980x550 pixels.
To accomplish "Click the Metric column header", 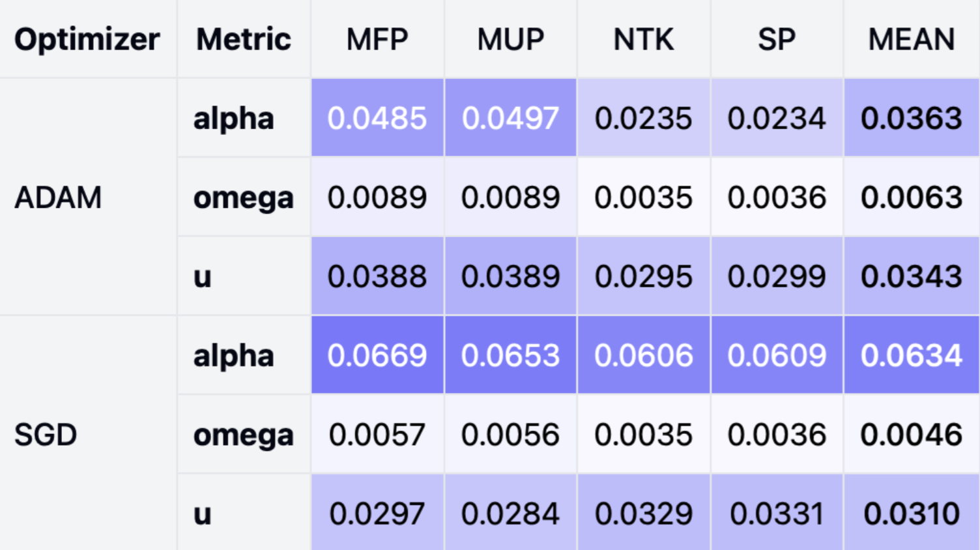I will click(x=244, y=39).
